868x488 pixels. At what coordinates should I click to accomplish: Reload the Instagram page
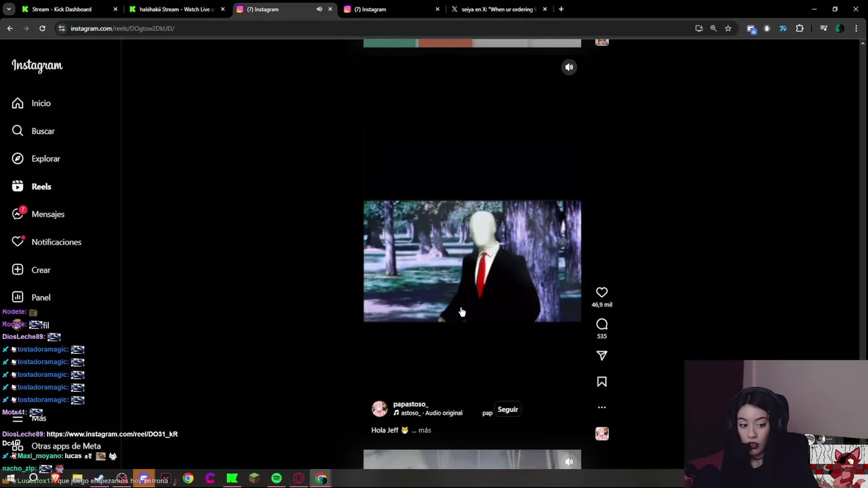tap(42, 28)
